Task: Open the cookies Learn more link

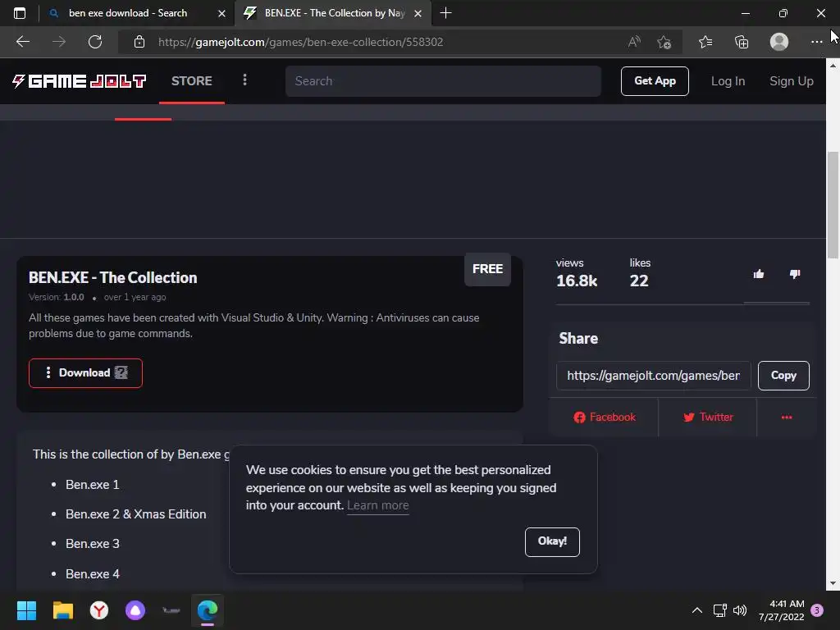Action: (377, 505)
